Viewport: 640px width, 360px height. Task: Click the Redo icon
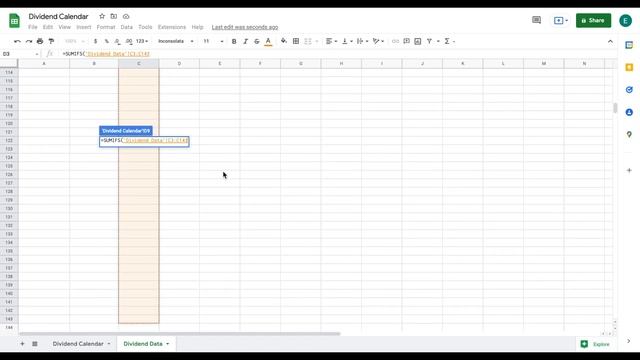pos(29,41)
